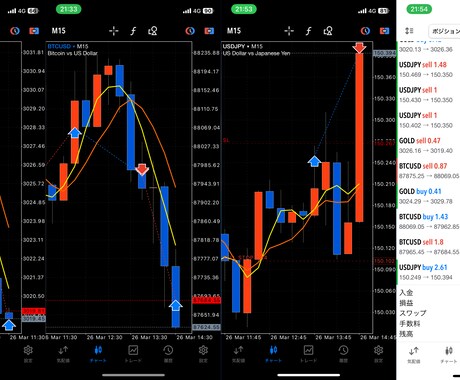Open crosshair tool in BTCUSD chart screen
This screenshot has width=460, height=380.
point(114,31)
